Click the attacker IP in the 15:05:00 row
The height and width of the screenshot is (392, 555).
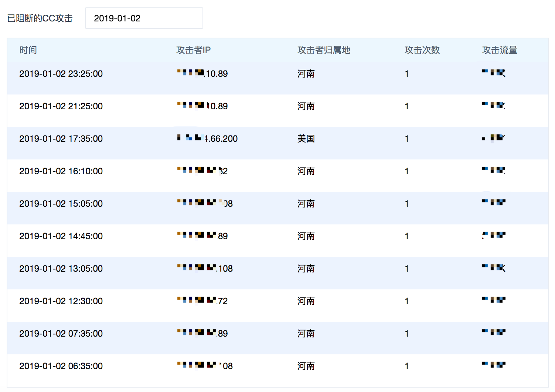pyautogui.click(x=205, y=204)
